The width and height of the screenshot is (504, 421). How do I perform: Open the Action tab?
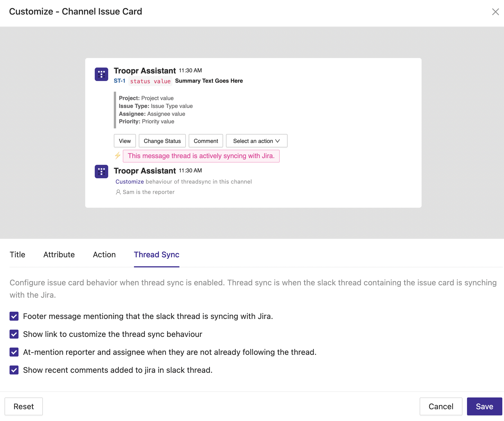[104, 255]
